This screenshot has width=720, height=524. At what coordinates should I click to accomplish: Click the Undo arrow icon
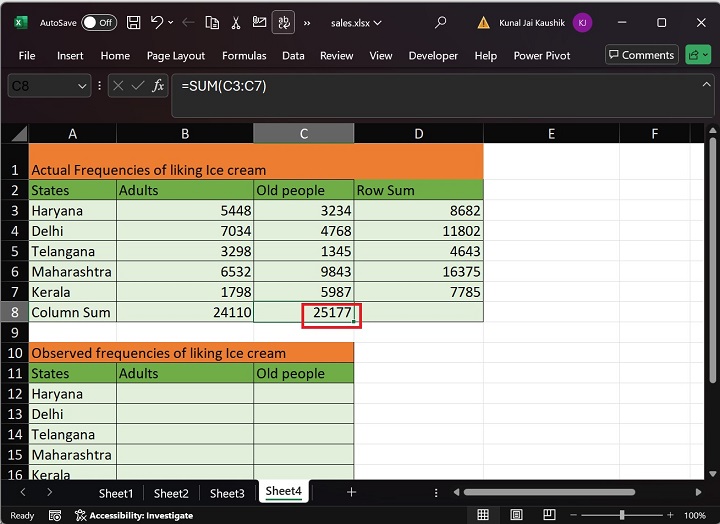click(x=158, y=22)
